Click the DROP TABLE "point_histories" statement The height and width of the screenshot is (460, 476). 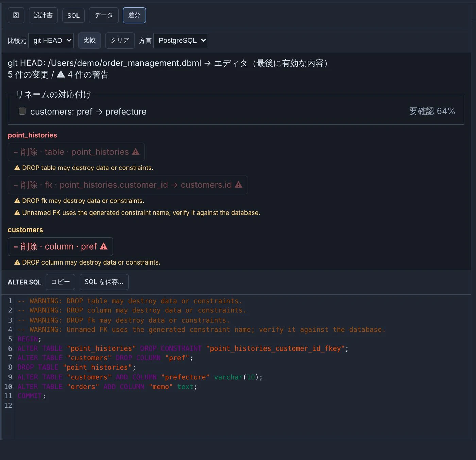[x=76, y=368]
